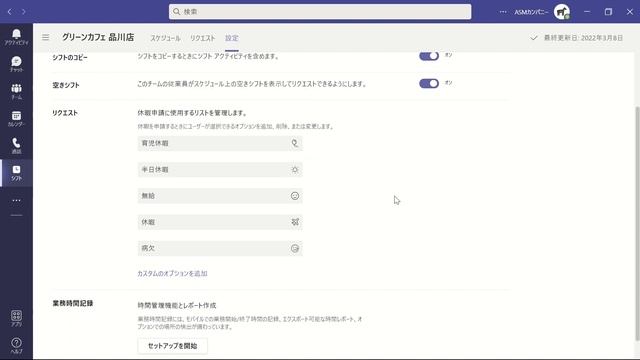
Task: Select the Shifts app in sidebar
Action: pos(16,173)
